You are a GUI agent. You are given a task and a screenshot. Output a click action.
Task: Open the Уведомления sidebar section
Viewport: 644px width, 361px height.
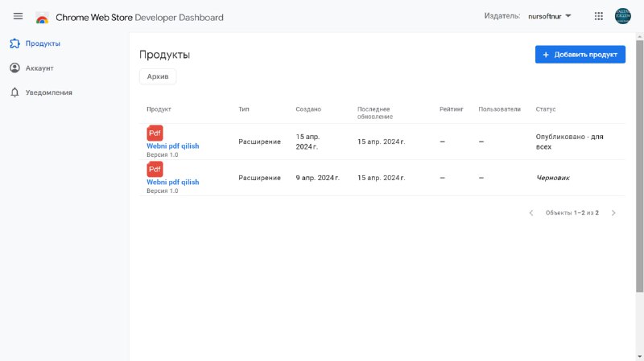[49, 92]
